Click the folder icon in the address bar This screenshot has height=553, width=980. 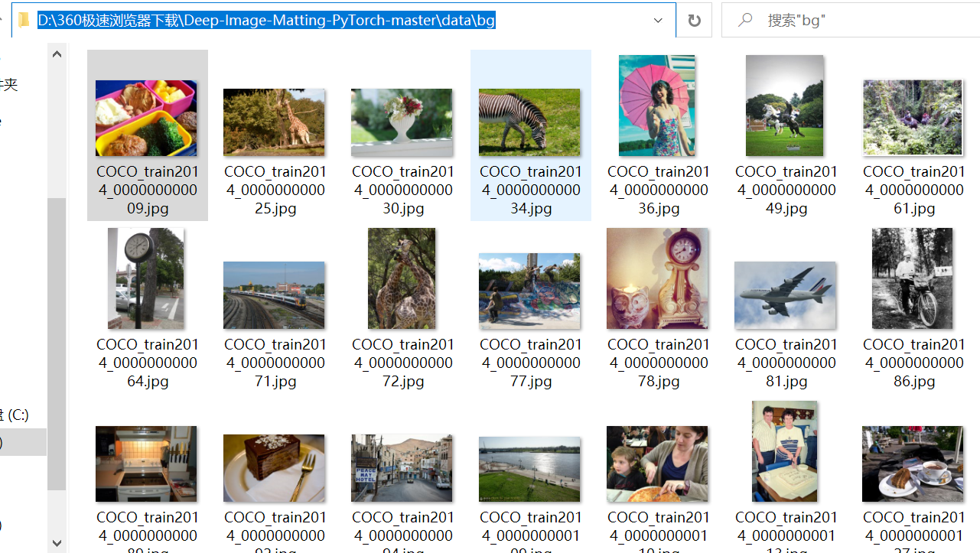(24, 20)
